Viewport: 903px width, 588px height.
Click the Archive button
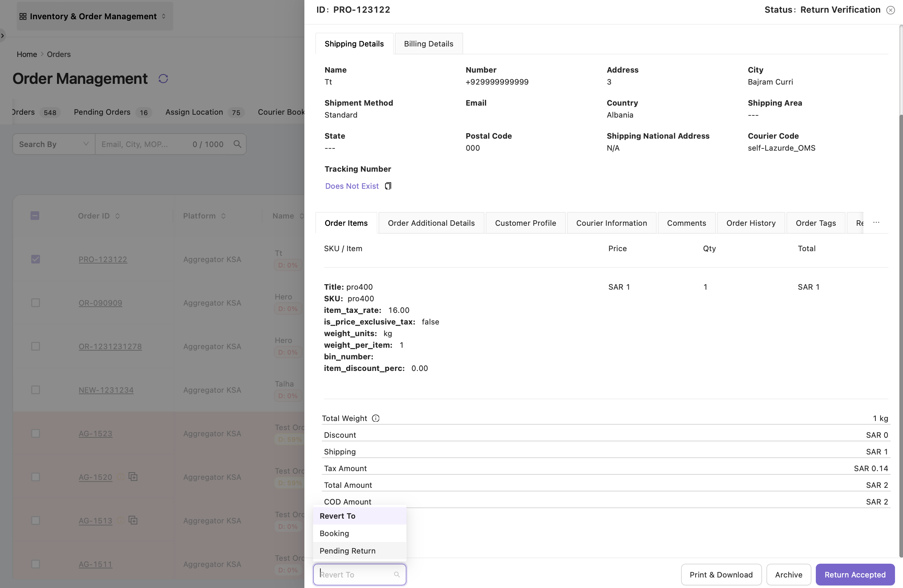pyautogui.click(x=789, y=574)
